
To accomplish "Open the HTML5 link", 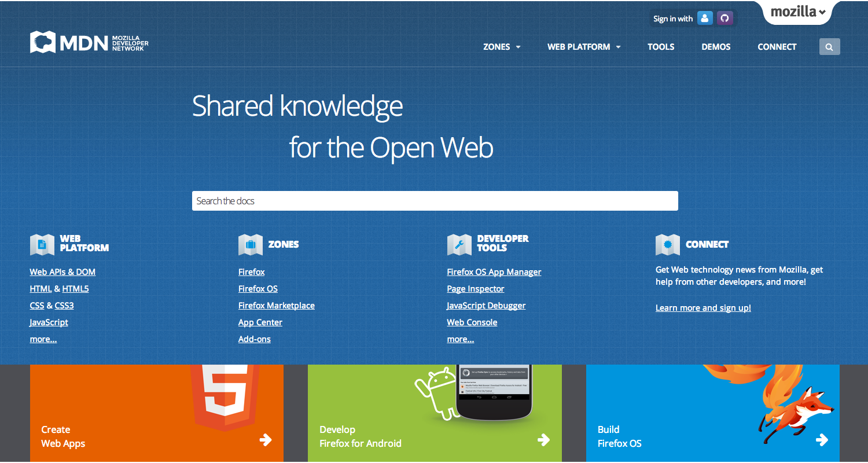I will pyautogui.click(x=75, y=289).
